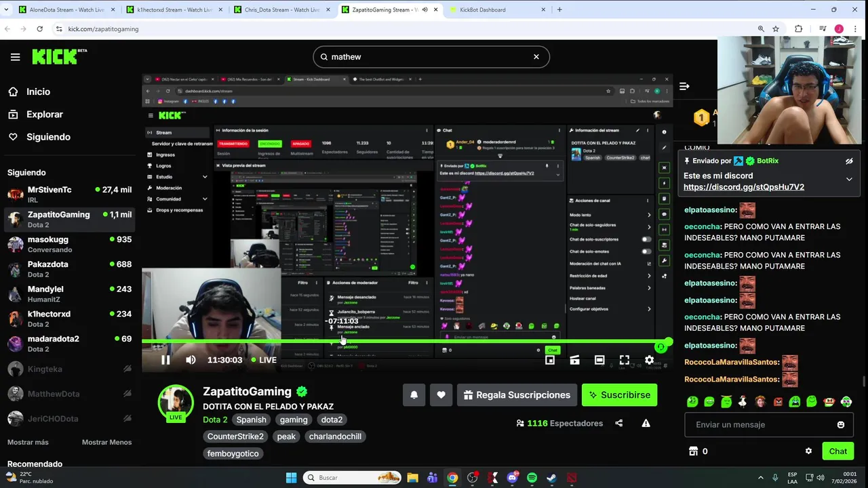Toggle picture-in-picture mode
The height and width of the screenshot is (488, 868).
[550, 360]
